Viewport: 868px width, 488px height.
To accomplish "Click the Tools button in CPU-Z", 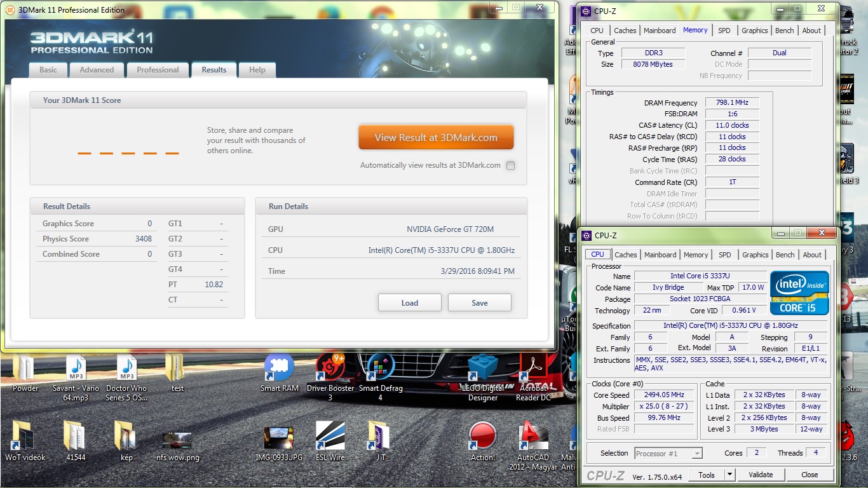I will [707, 475].
